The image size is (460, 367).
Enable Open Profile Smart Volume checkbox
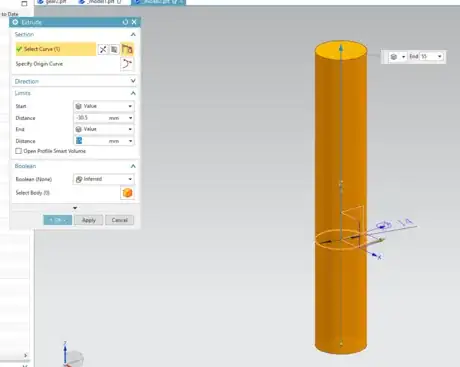(19, 151)
